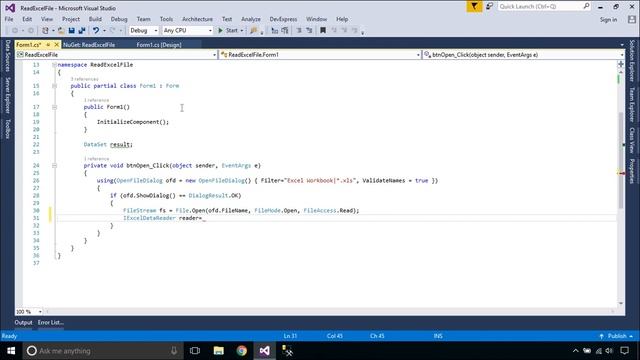Click the Open File folder icon
640x360 pixels.
click(61, 31)
